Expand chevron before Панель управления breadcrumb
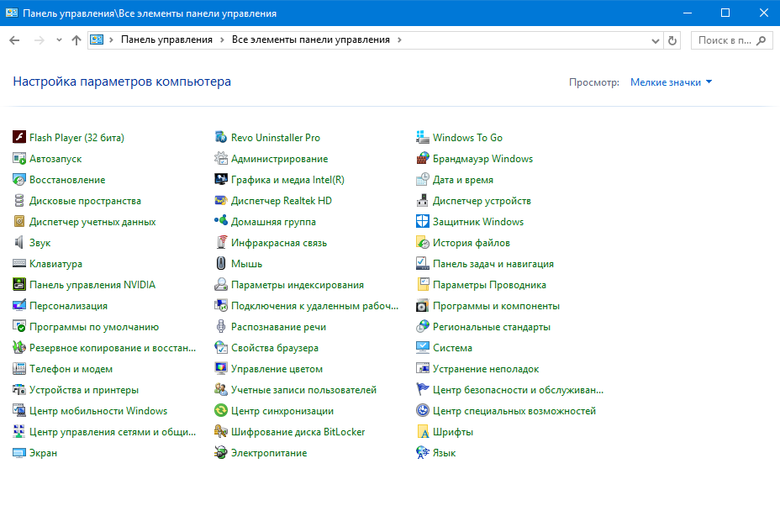Screen dimensions: 780x532 (111, 40)
